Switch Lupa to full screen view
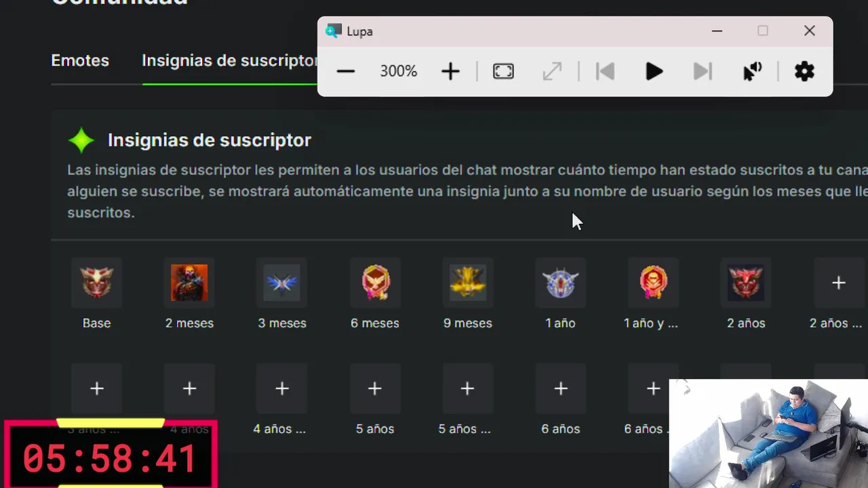 tap(503, 71)
